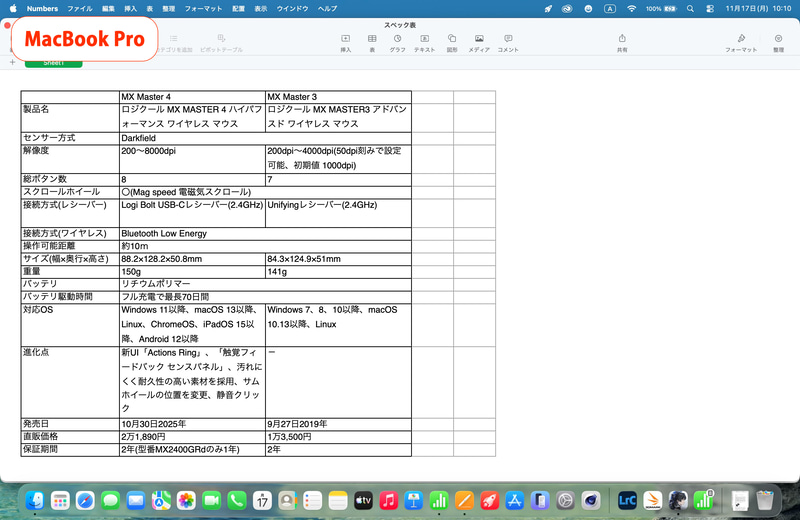Open the フォーマット menu in the menu bar
800x520 pixels.
203,9
